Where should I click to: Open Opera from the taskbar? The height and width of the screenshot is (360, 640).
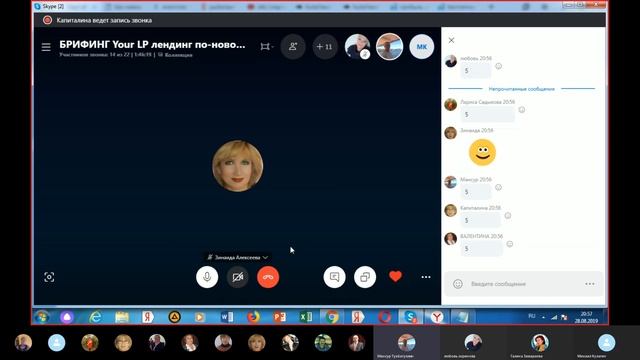coord(384,317)
